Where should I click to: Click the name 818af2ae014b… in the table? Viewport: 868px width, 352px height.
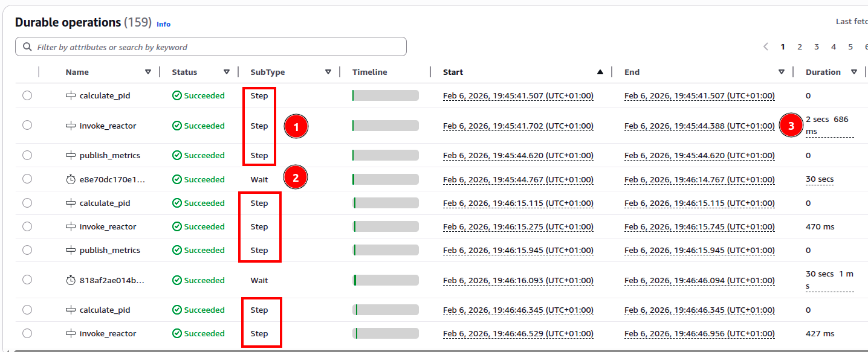[112, 280]
